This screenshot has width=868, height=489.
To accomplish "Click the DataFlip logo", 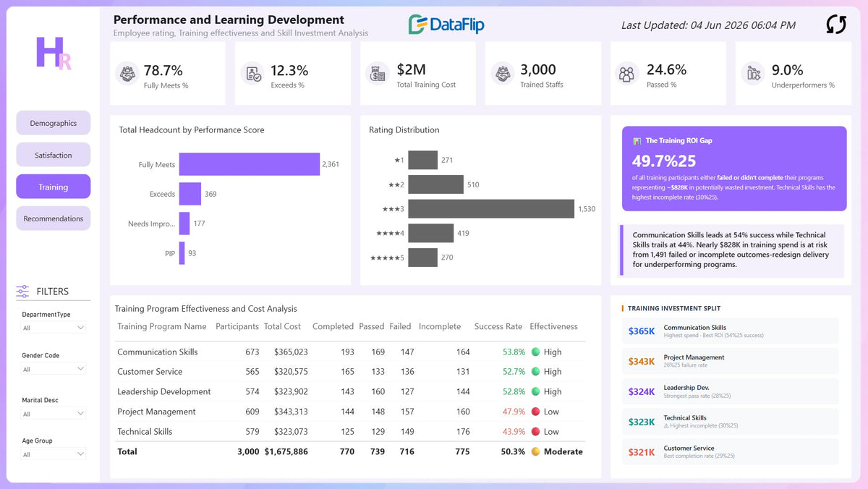I will point(446,25).
